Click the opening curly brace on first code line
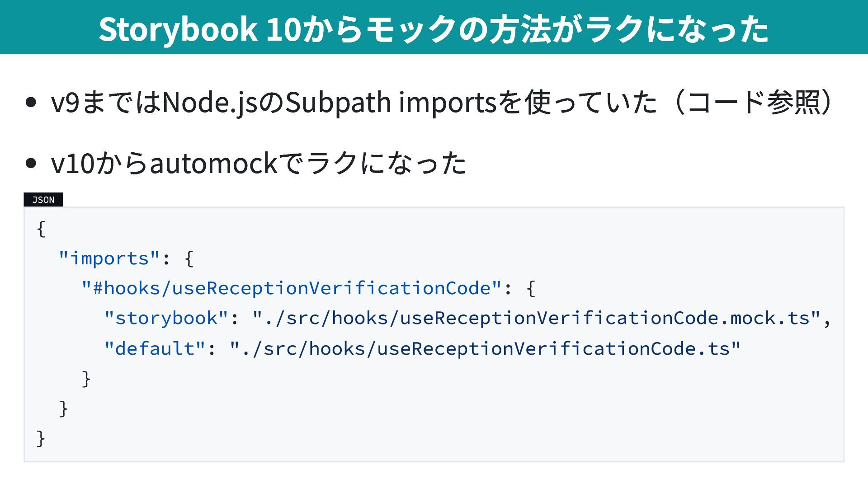This screenshot has width=868, height=488. 41,229
